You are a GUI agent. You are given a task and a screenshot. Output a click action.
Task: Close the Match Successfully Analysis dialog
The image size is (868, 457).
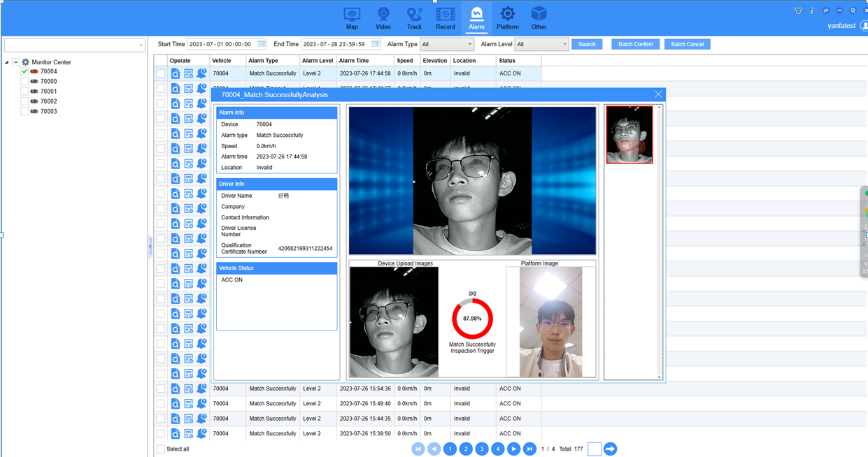pyautogui.click(x=658, y=94)
